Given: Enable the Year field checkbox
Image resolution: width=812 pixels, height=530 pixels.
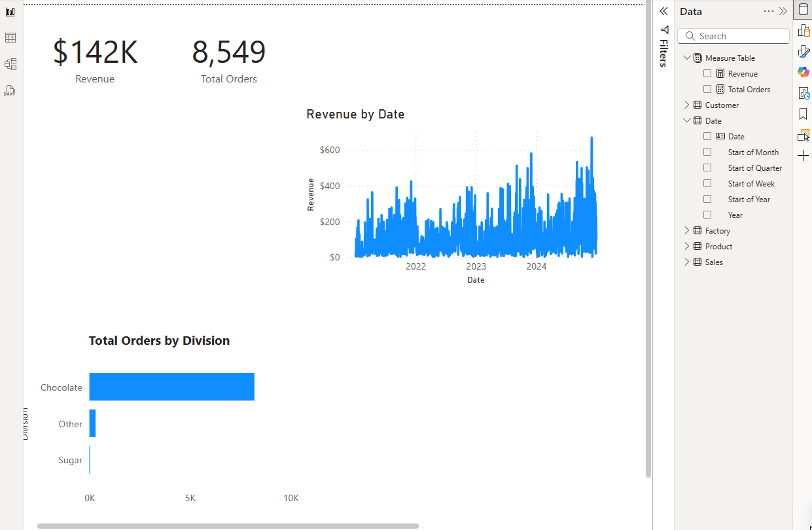Looking at the screenshot, I should tap(707, 215).
